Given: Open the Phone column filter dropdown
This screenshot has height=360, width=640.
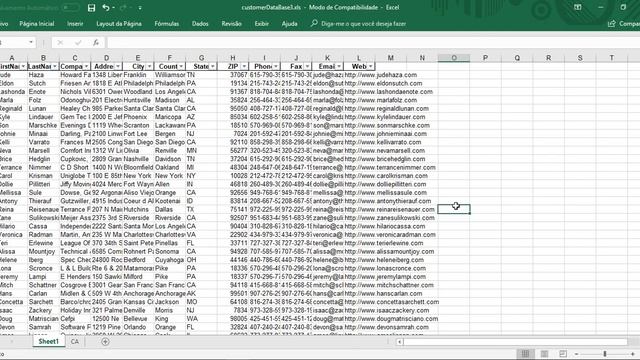Looking at the screenshot, I should click(x=276, y=67).
